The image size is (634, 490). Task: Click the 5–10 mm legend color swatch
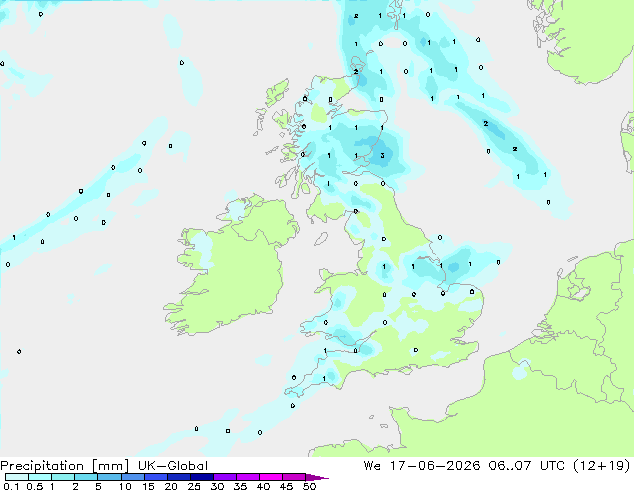tap(109, 477)
